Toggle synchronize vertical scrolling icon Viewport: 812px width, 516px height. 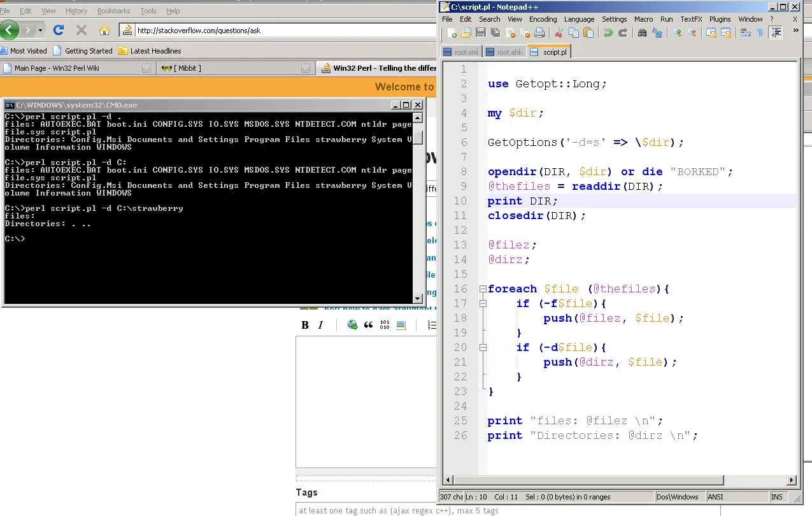(x=710, y=32)
